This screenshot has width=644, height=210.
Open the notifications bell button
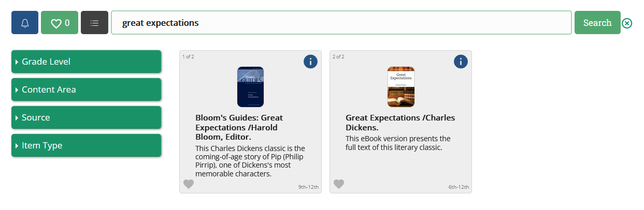click(x=25, y=23)
